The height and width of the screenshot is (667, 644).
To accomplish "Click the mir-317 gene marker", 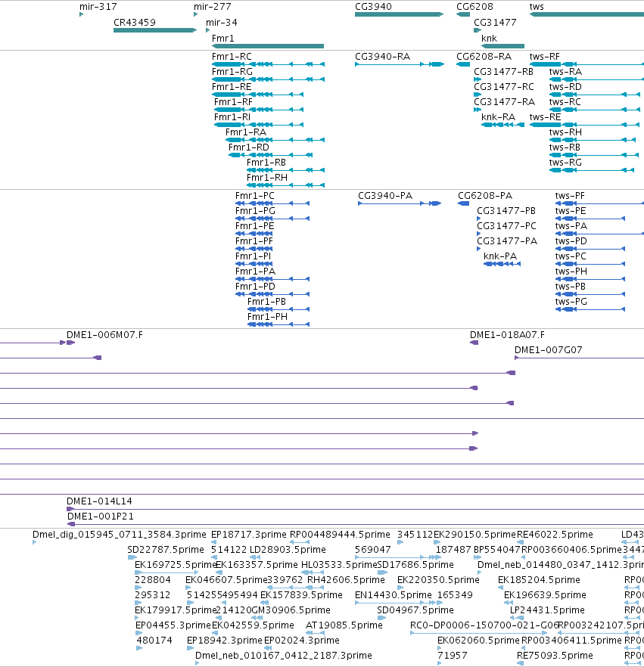I will tap(81, 14).
